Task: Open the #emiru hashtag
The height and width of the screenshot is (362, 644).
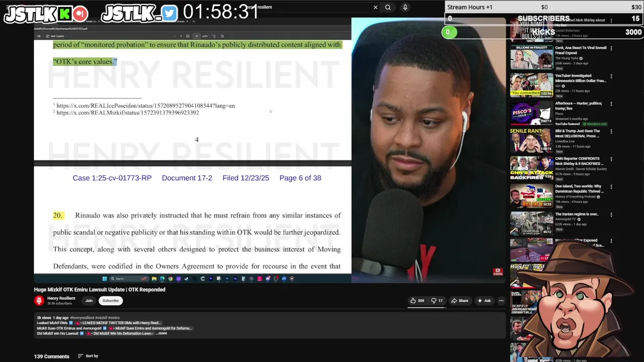Action: click(114, 318)
